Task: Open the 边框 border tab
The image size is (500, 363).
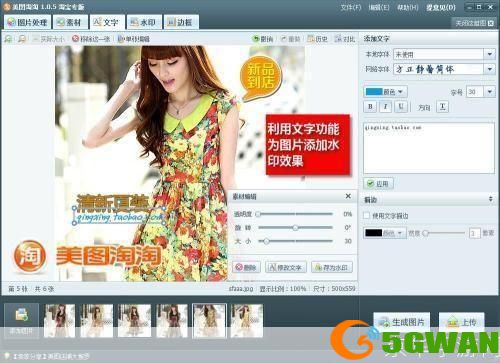Action: [x=181, y=22]
